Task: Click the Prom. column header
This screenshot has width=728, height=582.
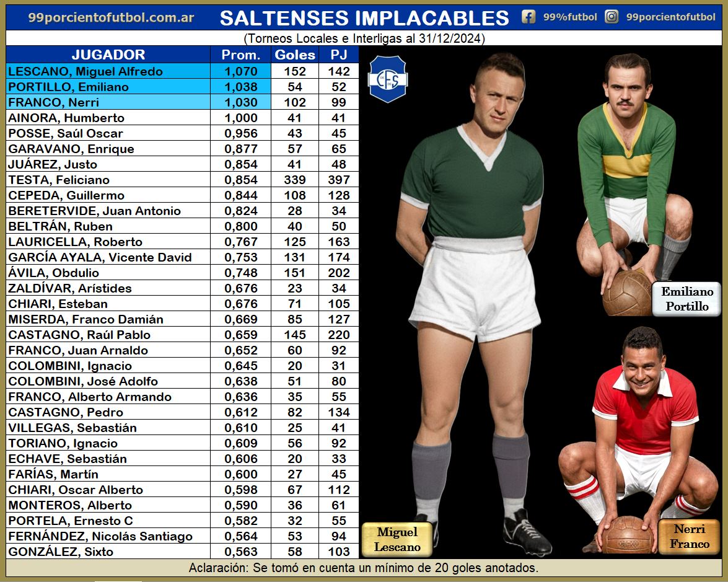Action: tap(240, 55)
